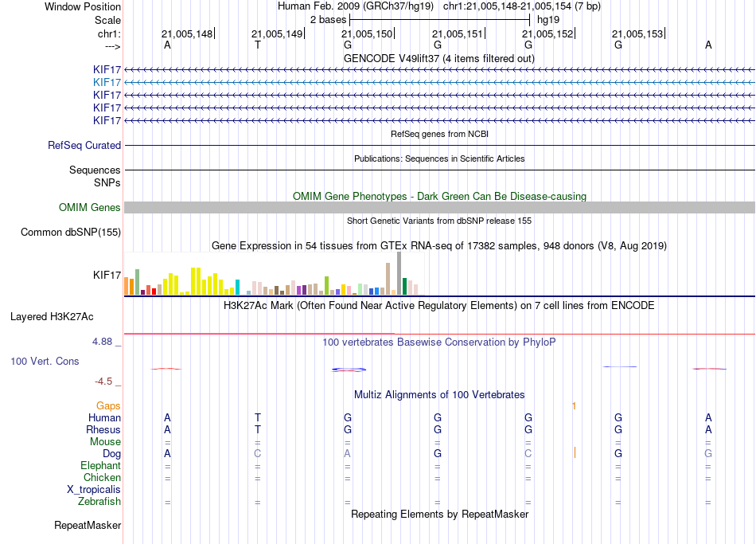Click the blue PhyloP mark under 21,005,150
The image size is (756, 544).
click(x=349, y=370)
